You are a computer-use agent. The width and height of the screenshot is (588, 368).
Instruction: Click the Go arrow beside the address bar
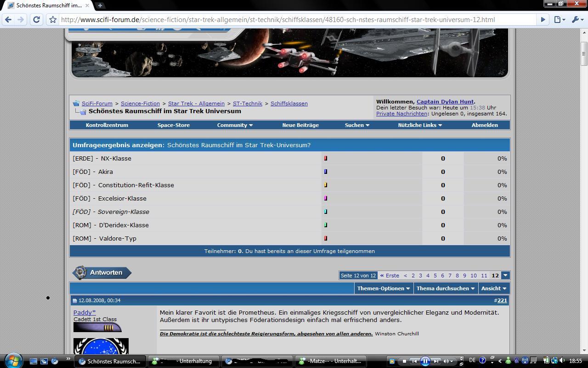tap(543, 20)
